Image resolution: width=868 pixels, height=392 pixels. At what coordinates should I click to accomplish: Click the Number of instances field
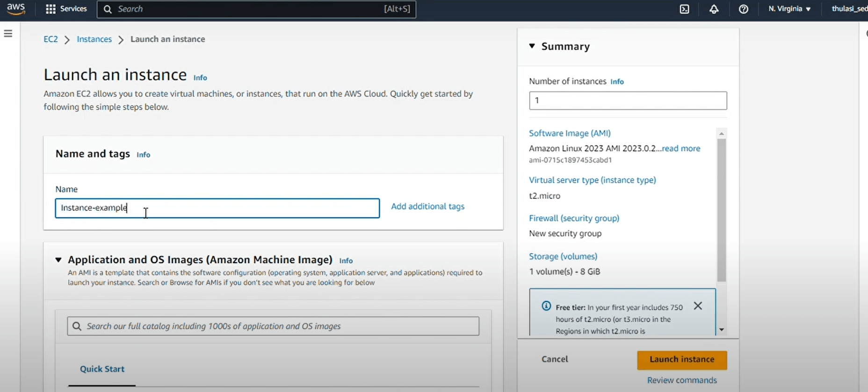tap(628, 100)
